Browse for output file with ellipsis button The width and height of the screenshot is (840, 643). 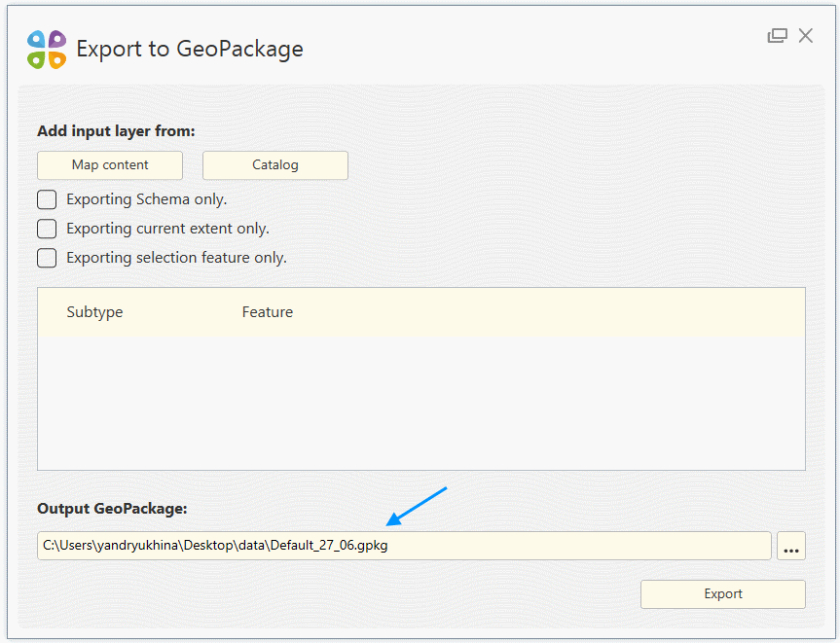point(791,546)
